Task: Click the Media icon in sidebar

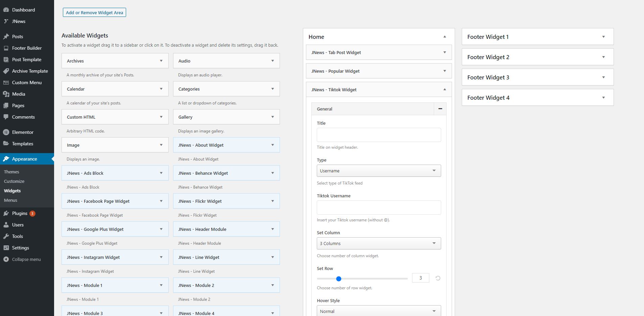Action: pyautogui.click(x=6, y=94)
